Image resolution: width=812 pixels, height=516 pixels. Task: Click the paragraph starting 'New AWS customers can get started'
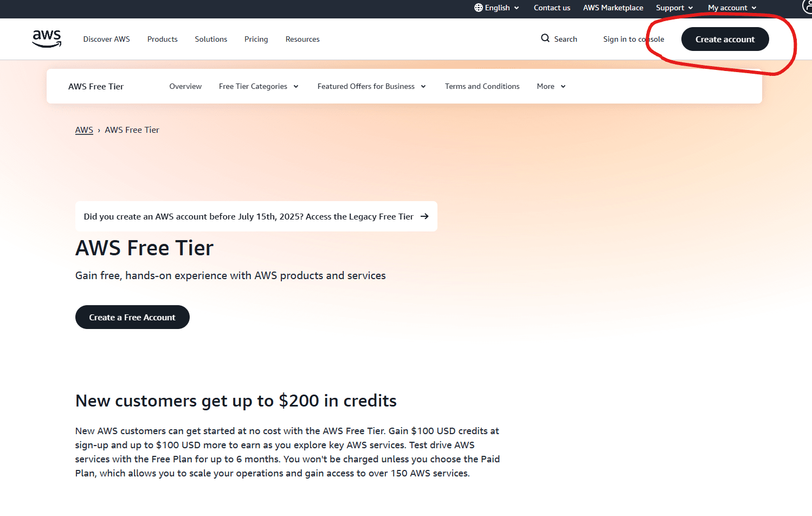pos(287,452)
